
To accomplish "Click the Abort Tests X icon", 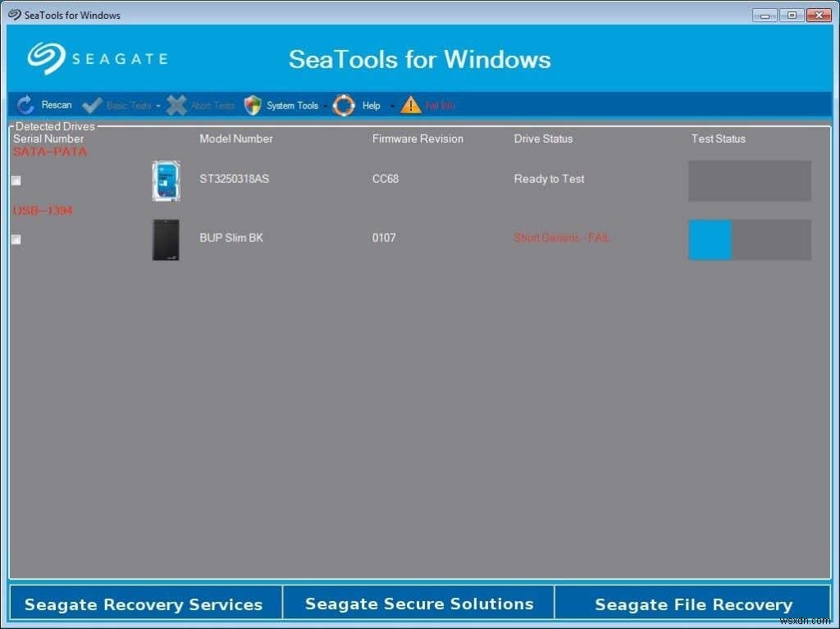I will coord(176,106).
